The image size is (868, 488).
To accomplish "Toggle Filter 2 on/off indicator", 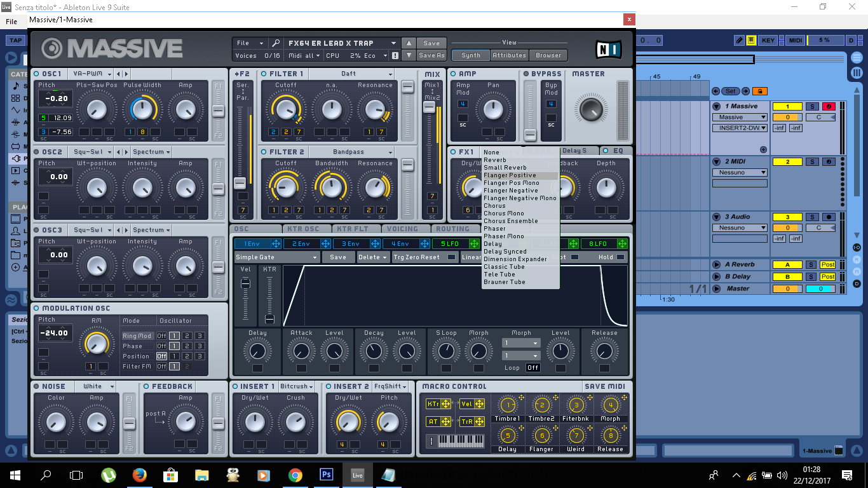I will point(264,152).
